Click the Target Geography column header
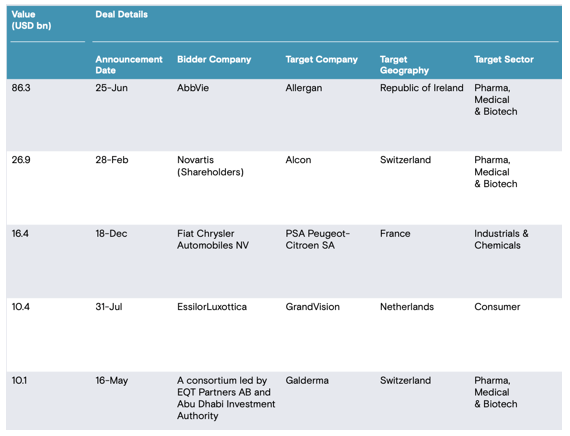Viewport: 570px width, 436px height. (x=404, y=65)
